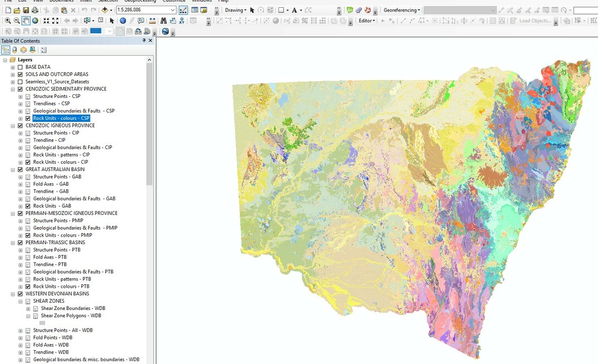Open the Georeferencing toolbar menu
The height and width of the screenshot is (364, 598).
pos(401,9)
